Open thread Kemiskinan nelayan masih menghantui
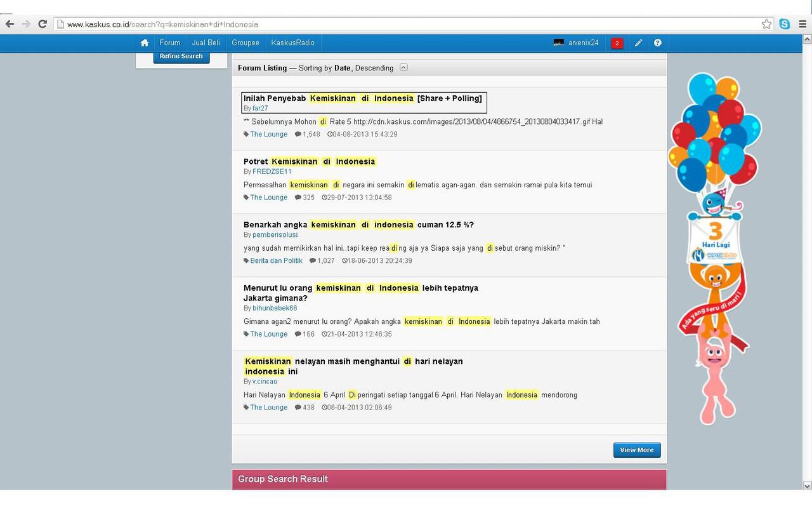Screen dimensions: 812x508 coord(353,366)
